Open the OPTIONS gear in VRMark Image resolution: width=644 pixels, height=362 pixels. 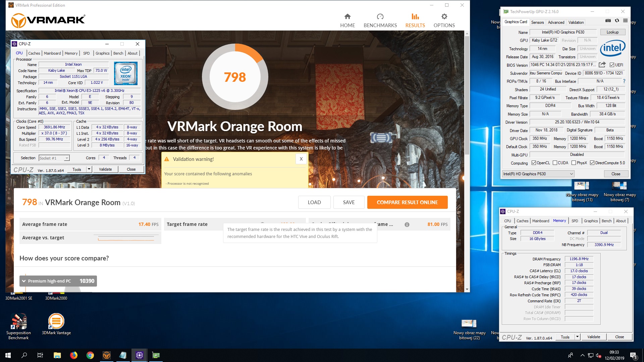(x=444, y=20)
